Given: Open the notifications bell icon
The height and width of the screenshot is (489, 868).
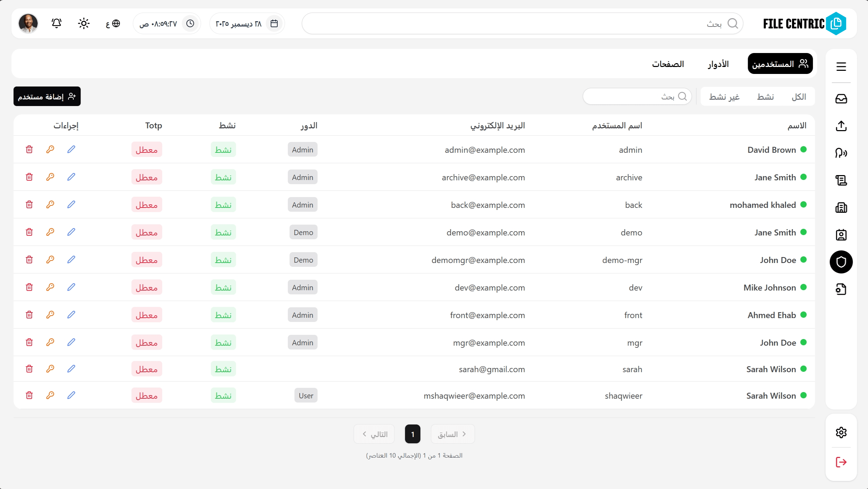Looking at the screenshot, I should pos(56,23).
